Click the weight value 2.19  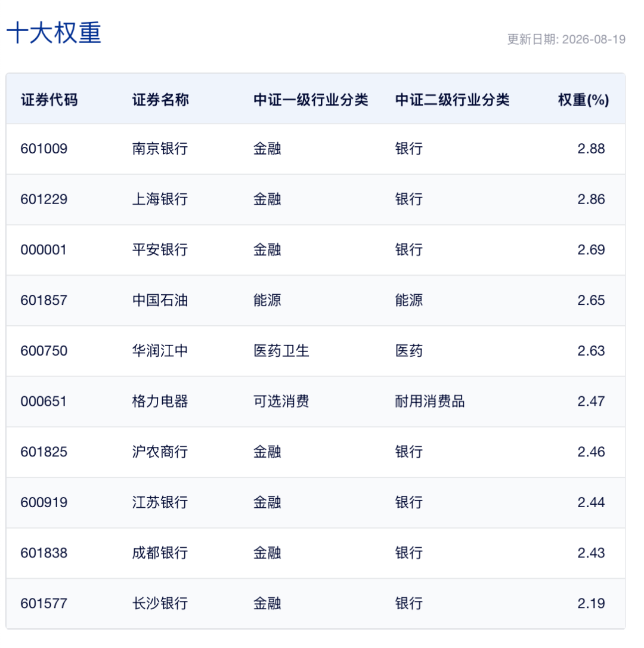[591, 603]
